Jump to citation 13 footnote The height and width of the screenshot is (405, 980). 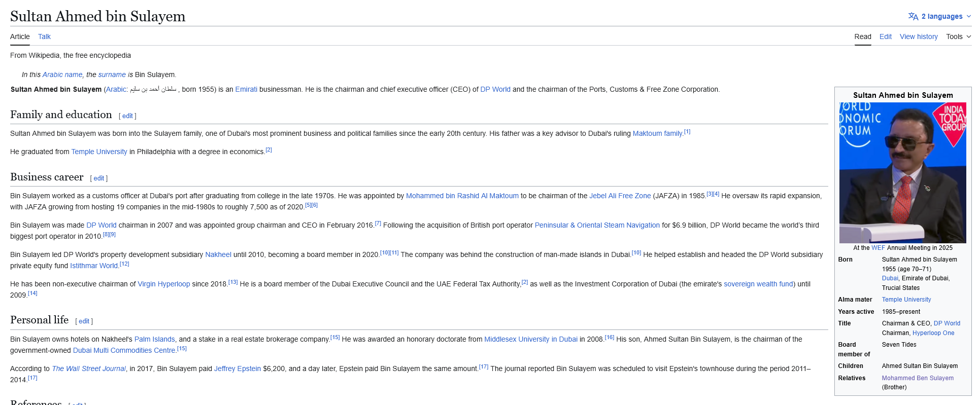(233, 282)
